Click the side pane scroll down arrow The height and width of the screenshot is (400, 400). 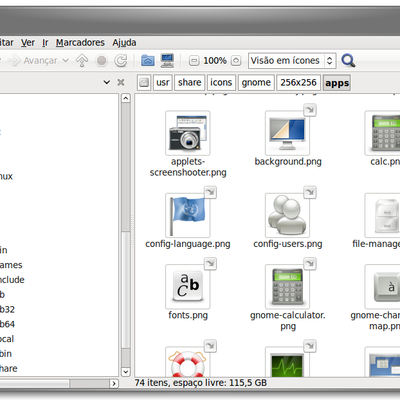[x=126, y=371]
